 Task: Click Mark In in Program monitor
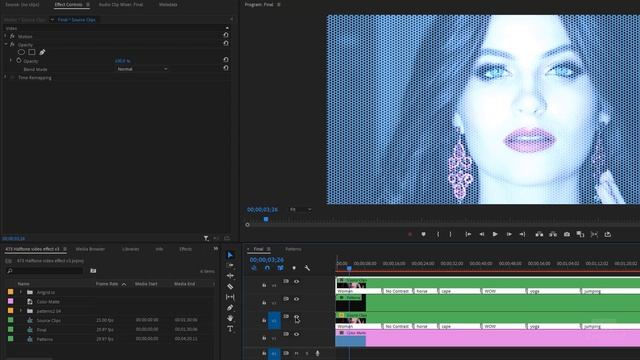click(438, 234)
